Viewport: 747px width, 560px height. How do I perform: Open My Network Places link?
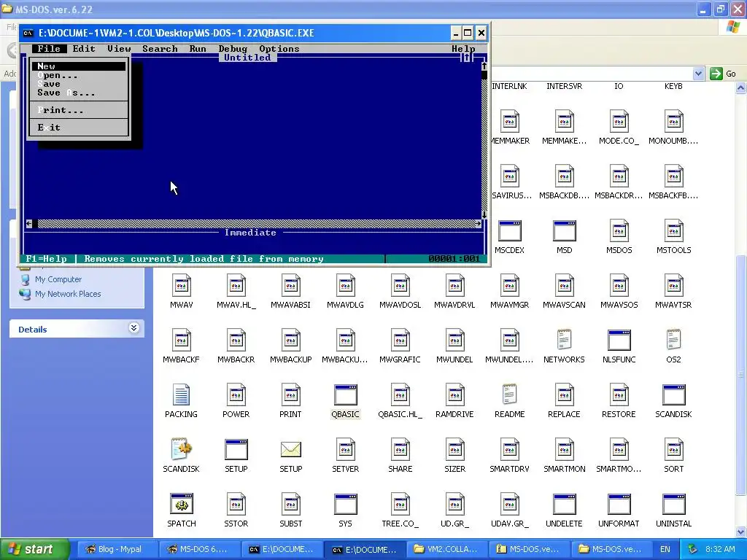(x=68, y=294)
